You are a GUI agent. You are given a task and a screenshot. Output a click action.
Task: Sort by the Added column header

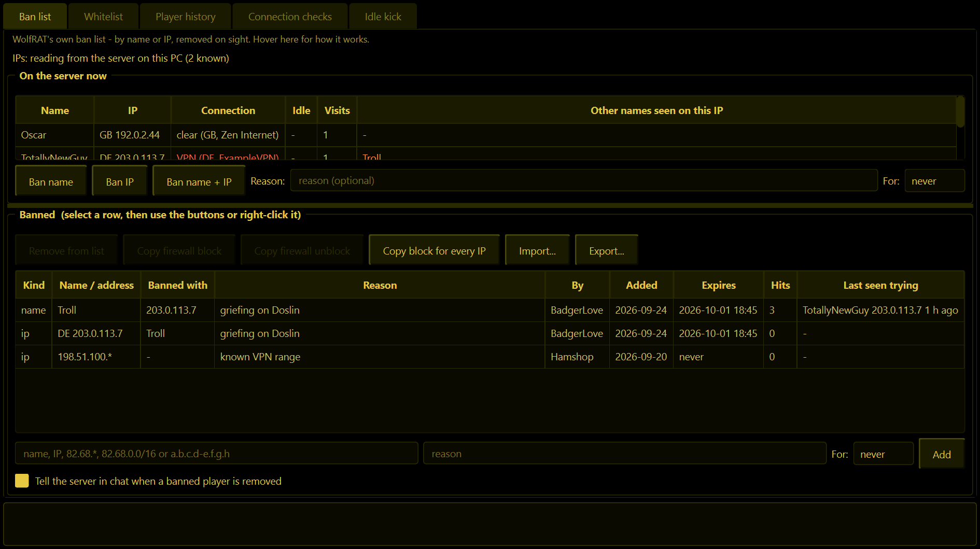click(641, 285)
